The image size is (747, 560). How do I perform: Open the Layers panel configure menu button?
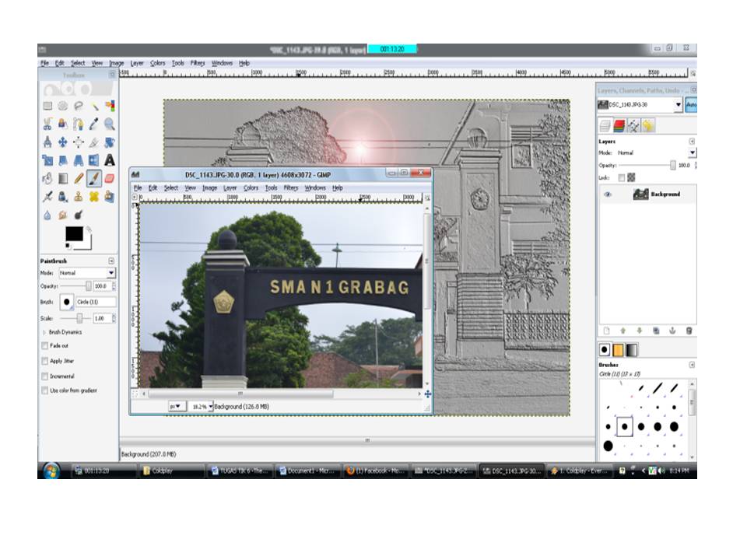click(692, 142)
